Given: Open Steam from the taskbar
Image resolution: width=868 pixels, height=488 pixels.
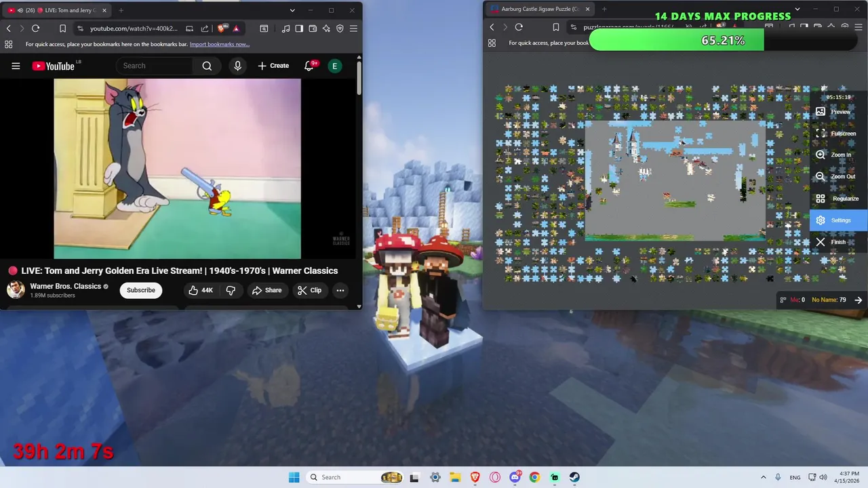Looking at the screenshot, I should [574, 477].
